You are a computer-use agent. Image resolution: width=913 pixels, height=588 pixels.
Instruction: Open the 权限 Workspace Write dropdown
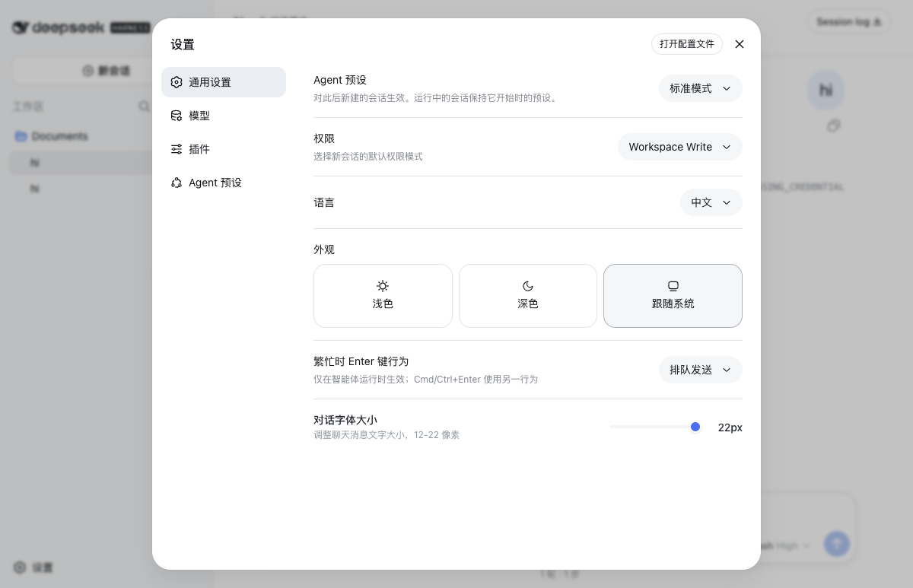pyautogui.click(x=680, y=147)
